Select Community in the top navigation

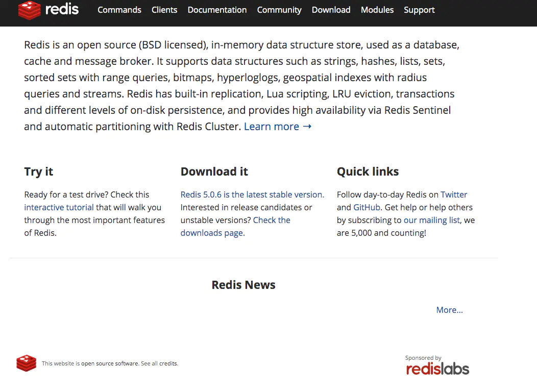point(279,10)
